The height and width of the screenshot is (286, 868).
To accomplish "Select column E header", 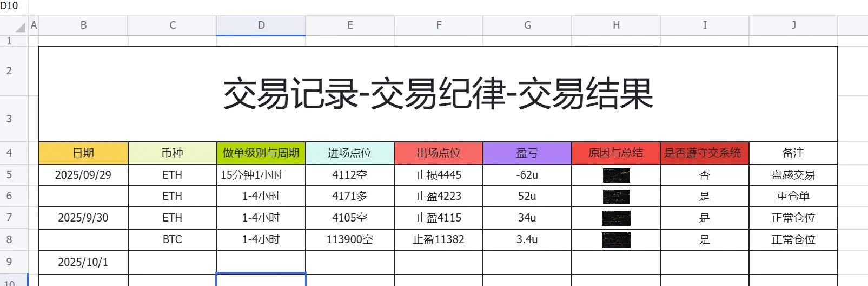I will 350,25.
